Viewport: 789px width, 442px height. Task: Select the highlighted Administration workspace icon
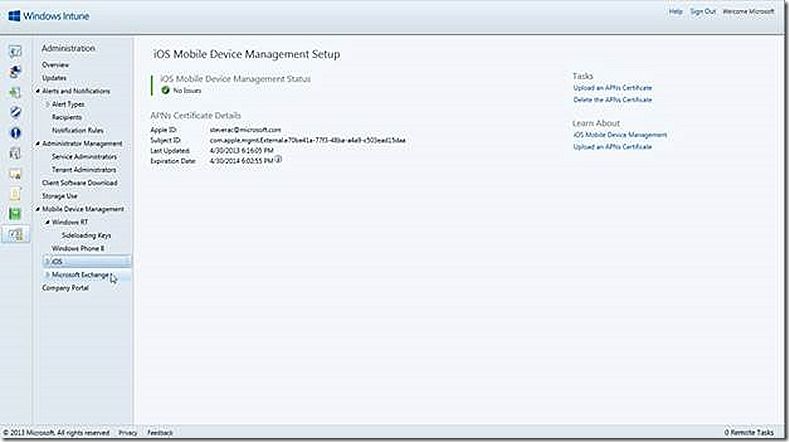coord(16,234)
